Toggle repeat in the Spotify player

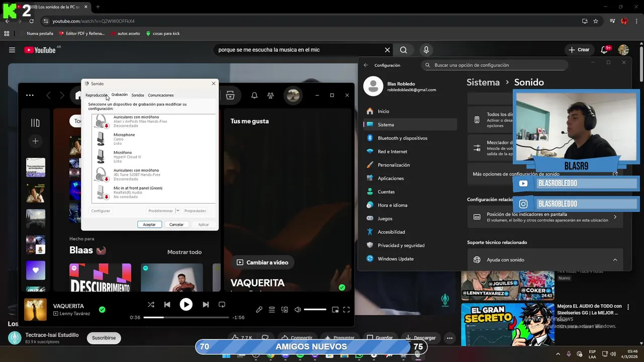click(222, 305)
